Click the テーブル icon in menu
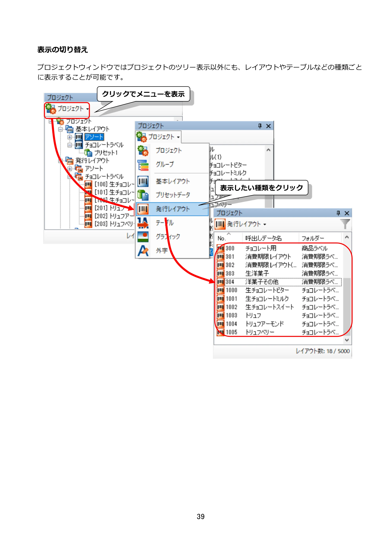Screen dimensions: 392x554 pos(143,223)
